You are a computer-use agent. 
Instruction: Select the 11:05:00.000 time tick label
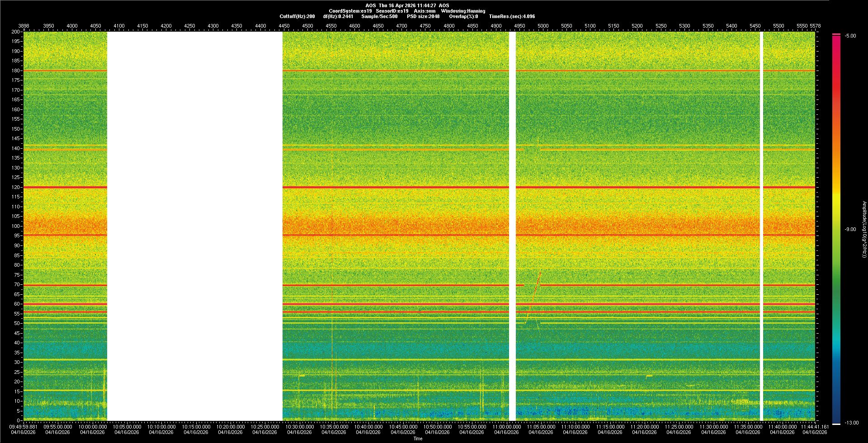pyautogui.click(x=541, y=427)
